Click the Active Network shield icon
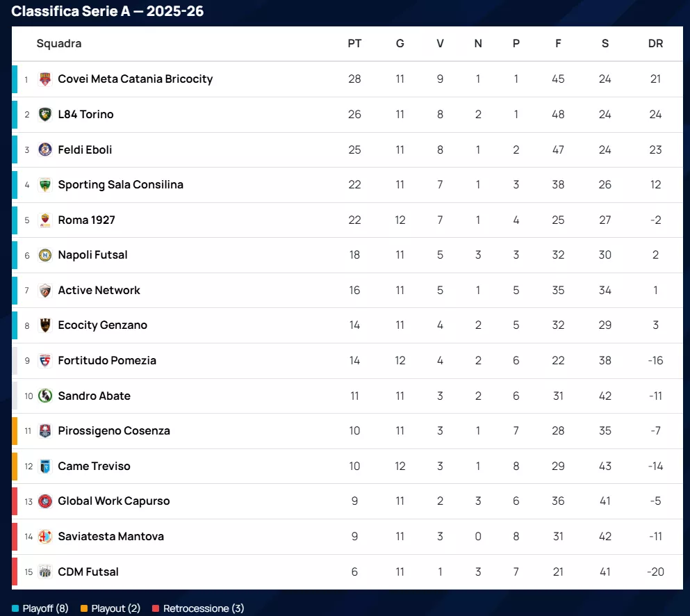The image size is (690, 616). point(44,291)
